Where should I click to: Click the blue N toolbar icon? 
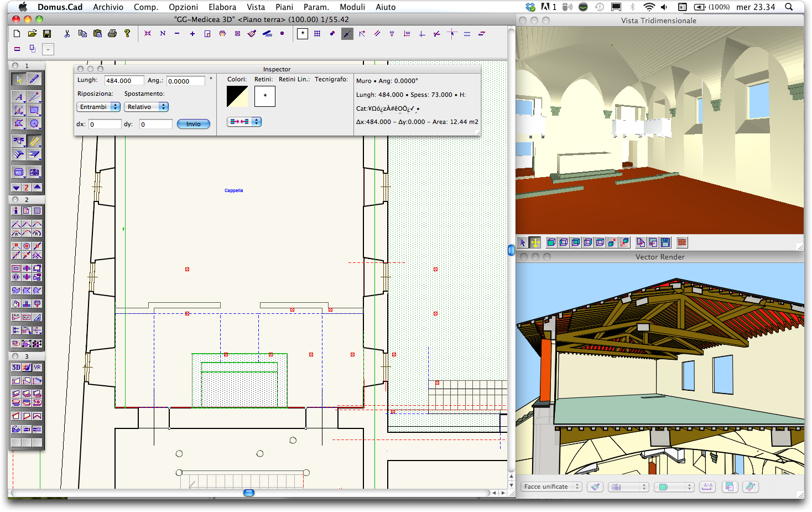(163, 34)
